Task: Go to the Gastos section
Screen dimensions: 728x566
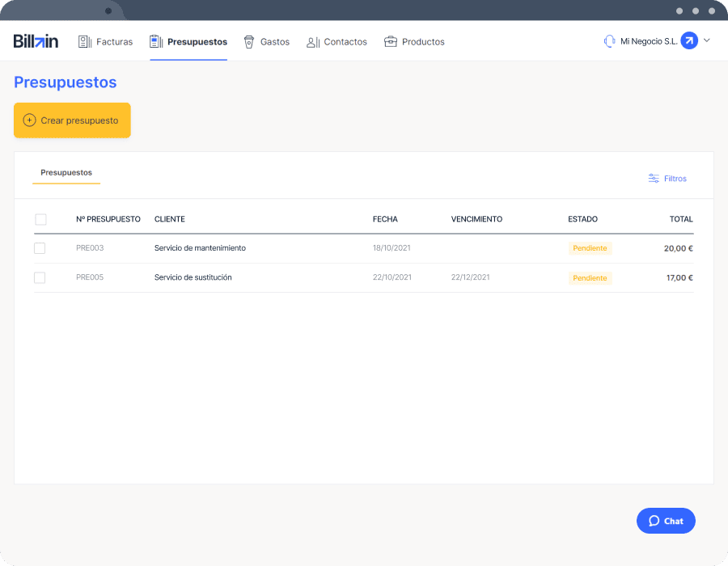Action: coord(266,42)
